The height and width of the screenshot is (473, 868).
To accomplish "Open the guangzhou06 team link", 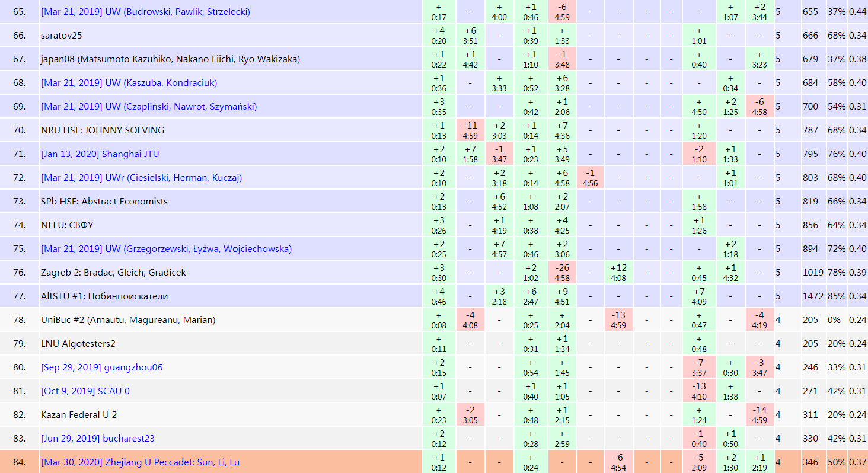I will [101, 367].
